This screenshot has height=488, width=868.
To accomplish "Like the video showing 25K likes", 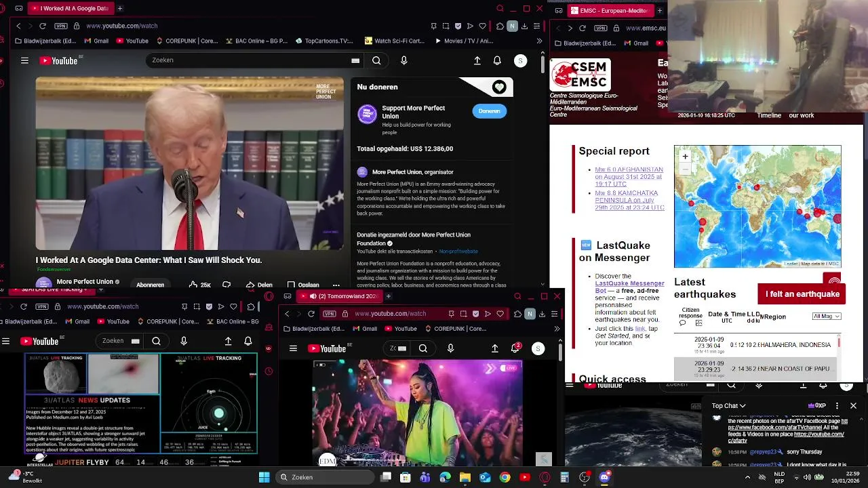I will click(200, 285).
